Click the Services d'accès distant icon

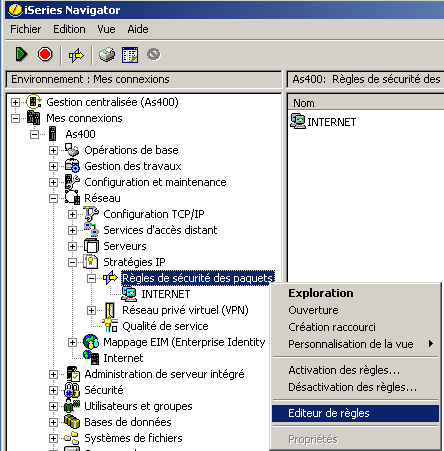tap(91, 229)
